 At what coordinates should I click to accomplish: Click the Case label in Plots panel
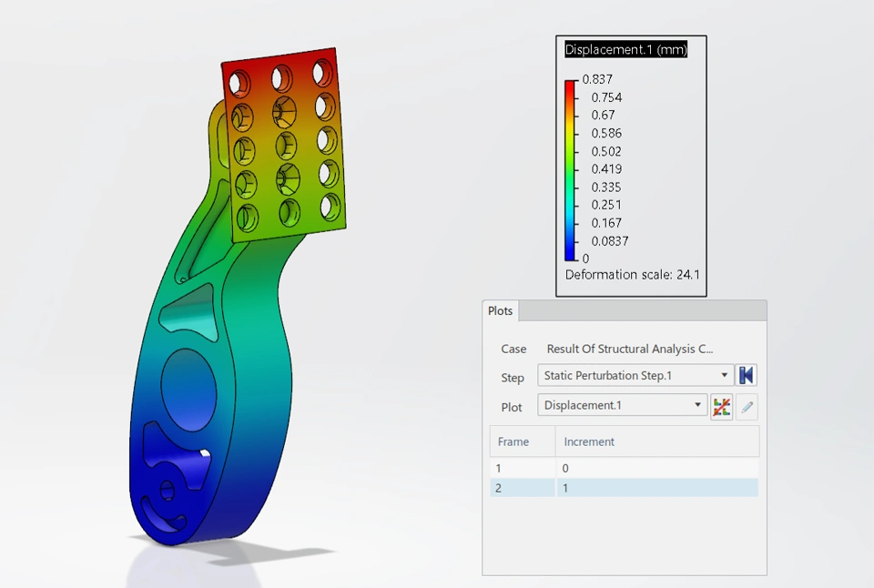513,349
